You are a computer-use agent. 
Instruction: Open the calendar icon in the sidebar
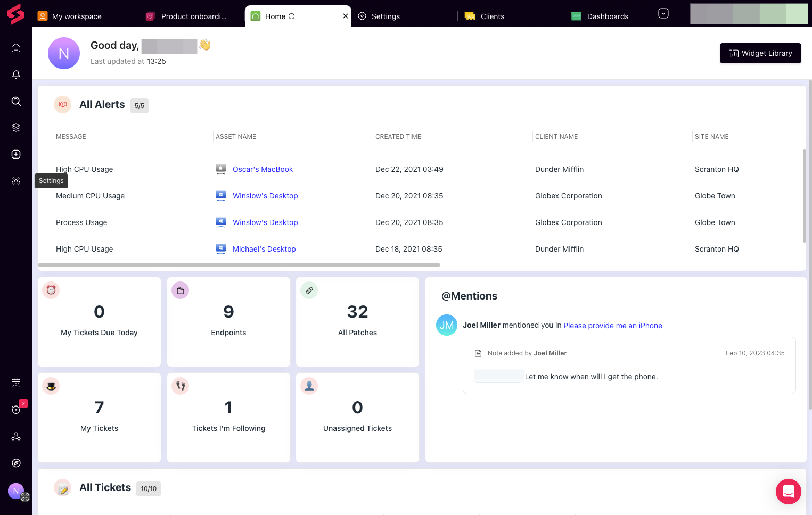16,383
